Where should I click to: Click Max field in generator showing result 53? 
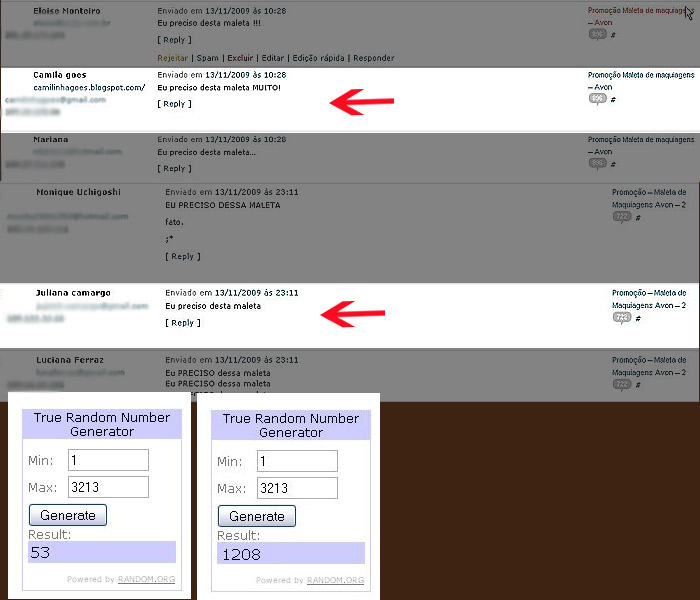(x=108, y=487)
